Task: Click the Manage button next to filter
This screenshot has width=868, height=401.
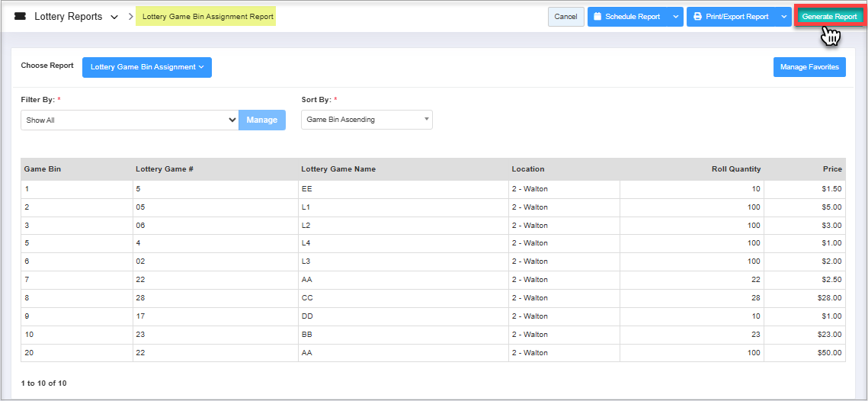Action: pyautogui.click(x=261, y=120)
